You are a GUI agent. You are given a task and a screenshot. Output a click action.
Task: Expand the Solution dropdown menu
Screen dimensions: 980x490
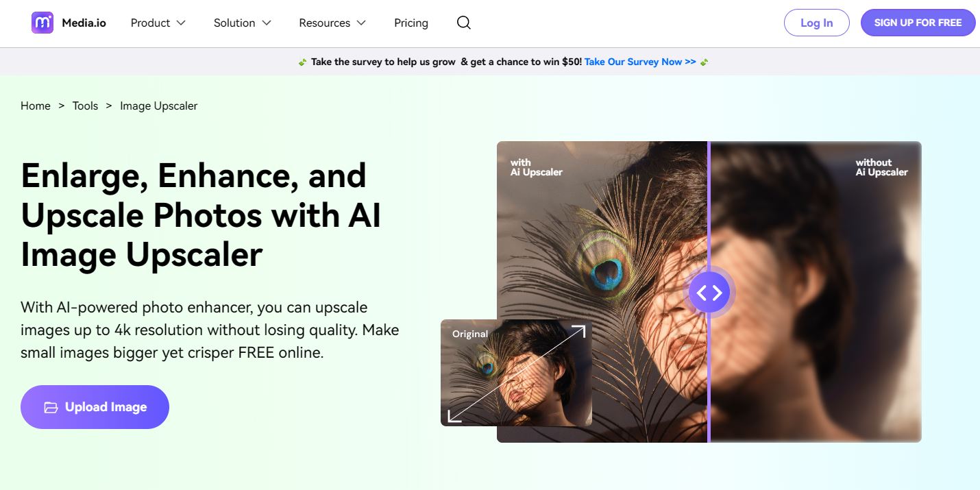242,23
